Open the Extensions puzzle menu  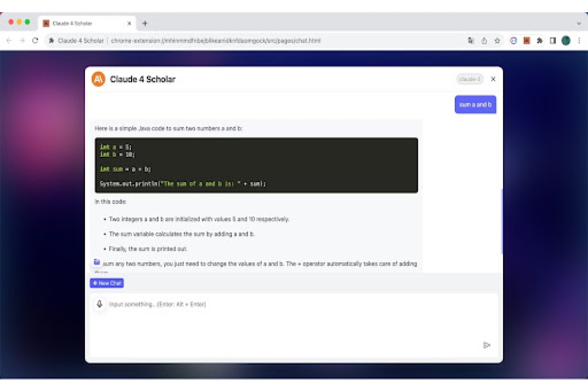[x=540, y=40]
